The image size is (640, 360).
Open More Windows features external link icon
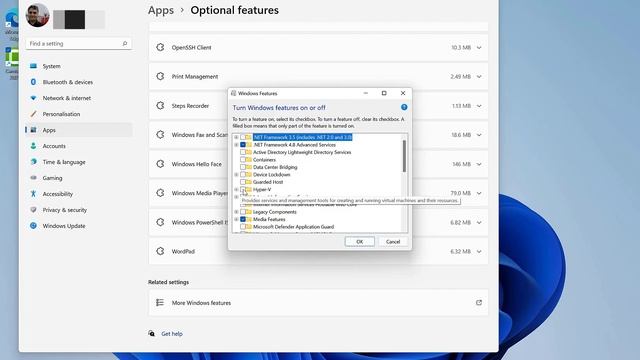tap(479, 302)
